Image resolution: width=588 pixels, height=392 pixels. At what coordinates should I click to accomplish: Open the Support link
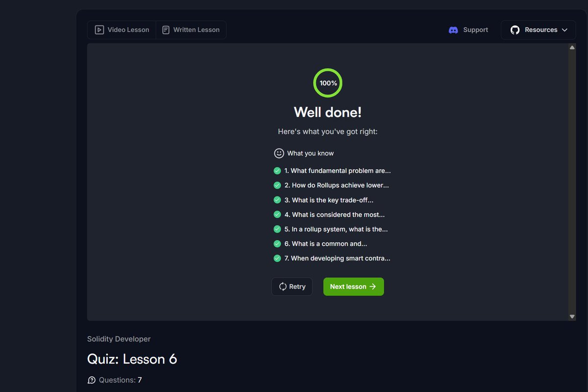(x=468, y=30)
